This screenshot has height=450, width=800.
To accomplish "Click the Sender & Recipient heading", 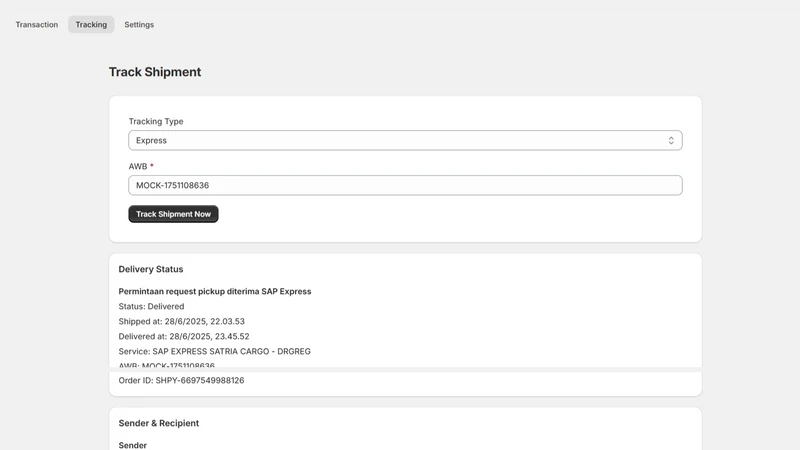I will click(159, 423).
